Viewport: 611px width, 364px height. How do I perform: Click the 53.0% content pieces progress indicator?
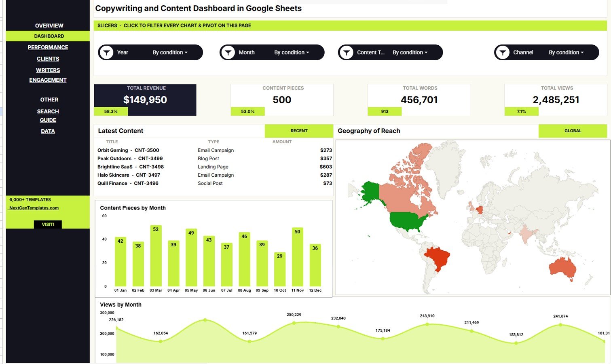[247, 111]
